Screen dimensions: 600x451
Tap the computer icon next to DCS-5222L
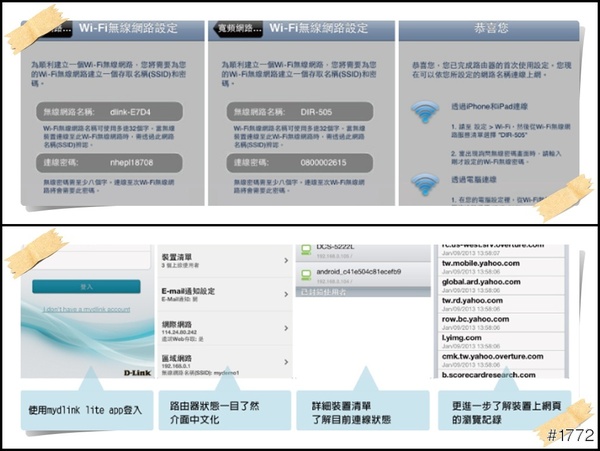click(x=306, y=250)
